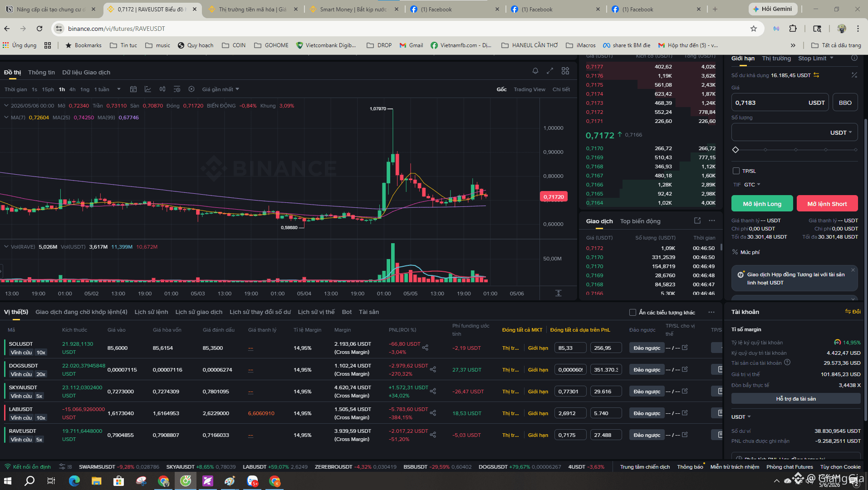Image resolution: width=868 pixels, height=490 pixels.
Task: Click the BBO button
Action: point(845,103)
